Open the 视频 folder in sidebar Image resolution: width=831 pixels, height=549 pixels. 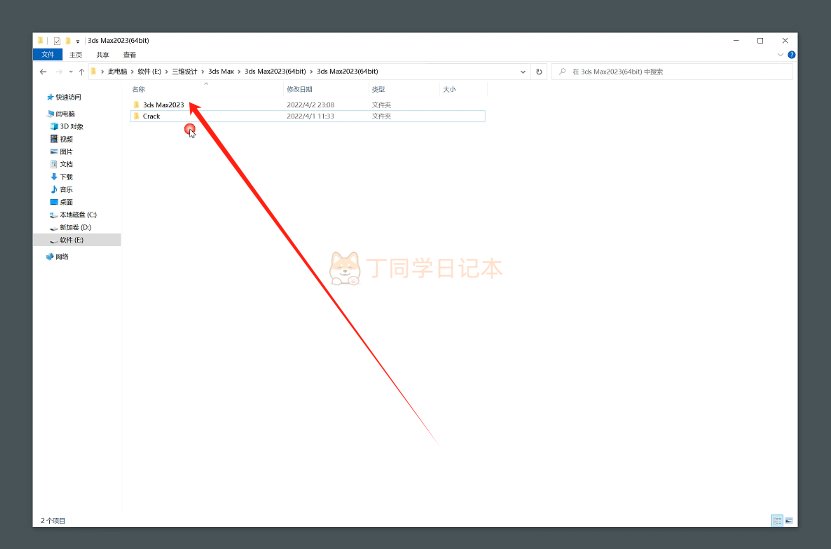pos(66,139)
